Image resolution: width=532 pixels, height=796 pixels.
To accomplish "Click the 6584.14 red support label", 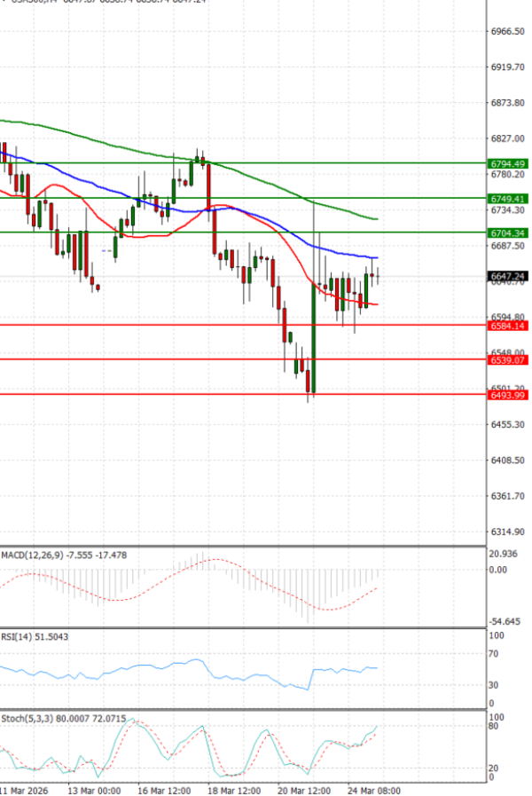I will tap(508, 326).
